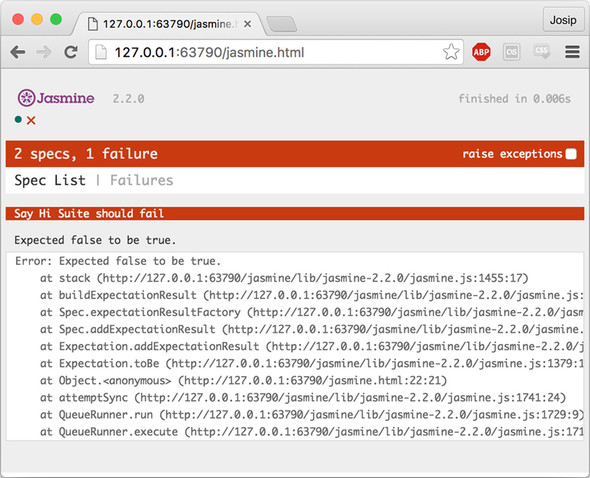
Task: Go back using the browser back arrow
Action: [x=18, y=52]
